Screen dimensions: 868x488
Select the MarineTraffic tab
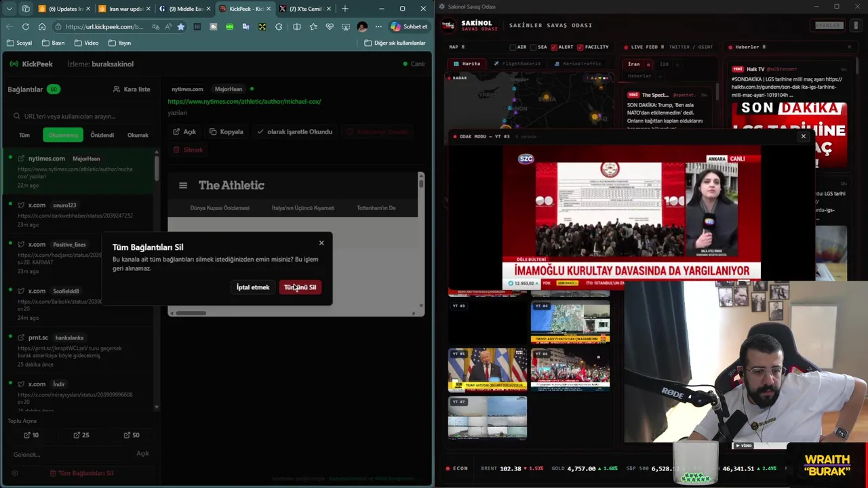point(578,64)
